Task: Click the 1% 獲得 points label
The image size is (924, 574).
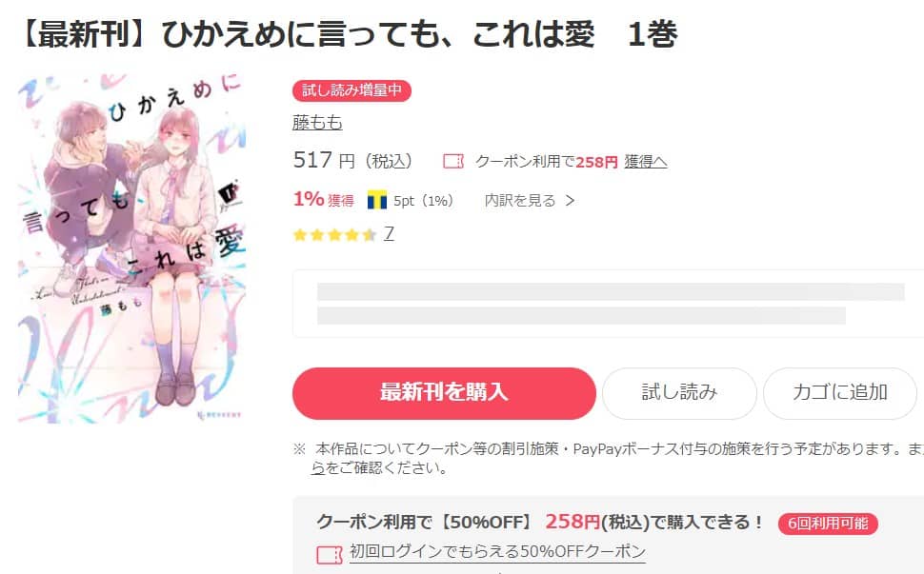Action: tap(324, 200)
